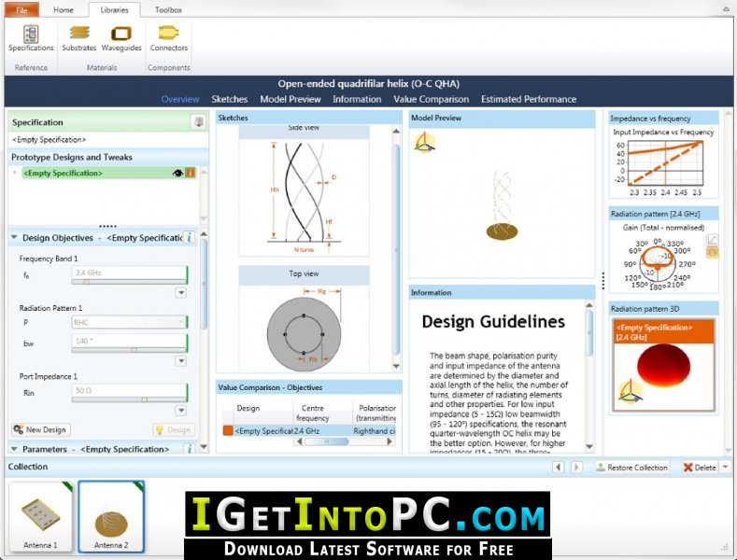The height and width of the screenshot is (560, 737).
Task: Click the specification library icon in Specification header
Action: 198,122
